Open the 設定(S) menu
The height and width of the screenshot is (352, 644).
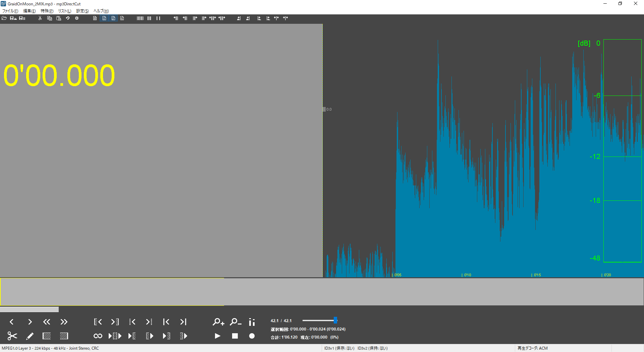point(82,11)
